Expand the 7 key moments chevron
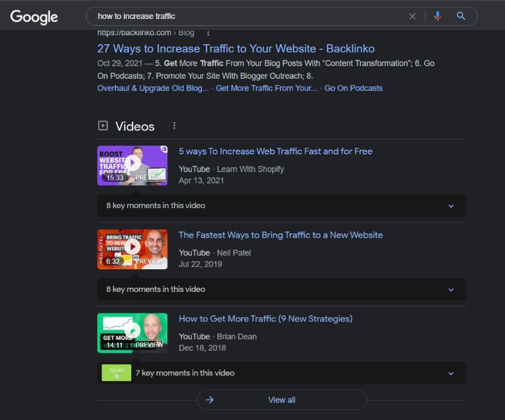Image resolution: width=505 pixels, height=420 pixels. click(x=451, y=373)
